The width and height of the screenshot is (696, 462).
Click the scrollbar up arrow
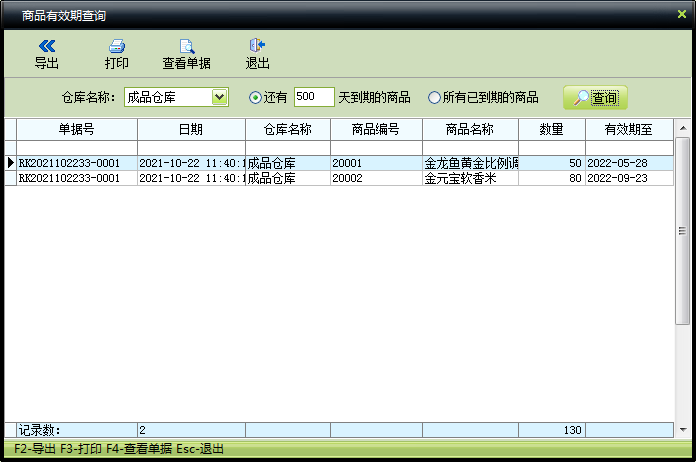(x=683, y=128)
